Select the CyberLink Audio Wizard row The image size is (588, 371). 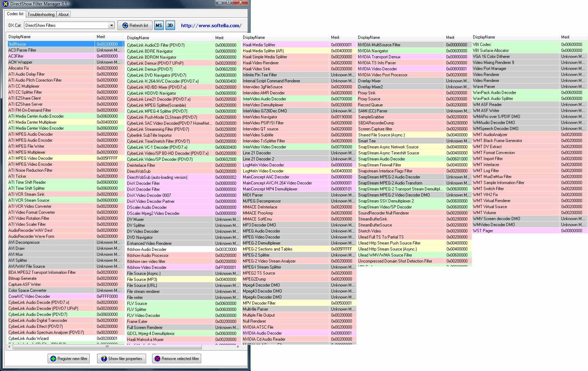click(66, 338)
